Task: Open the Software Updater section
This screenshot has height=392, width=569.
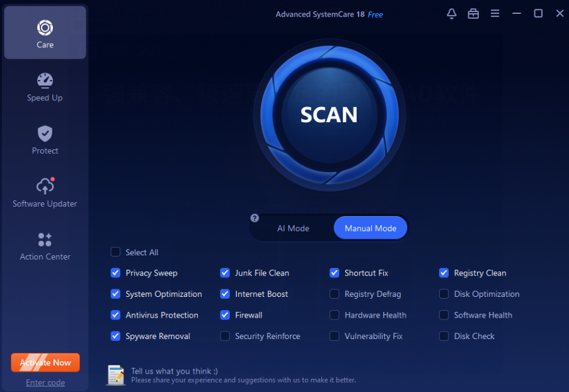Action: [x=45, y=193]
